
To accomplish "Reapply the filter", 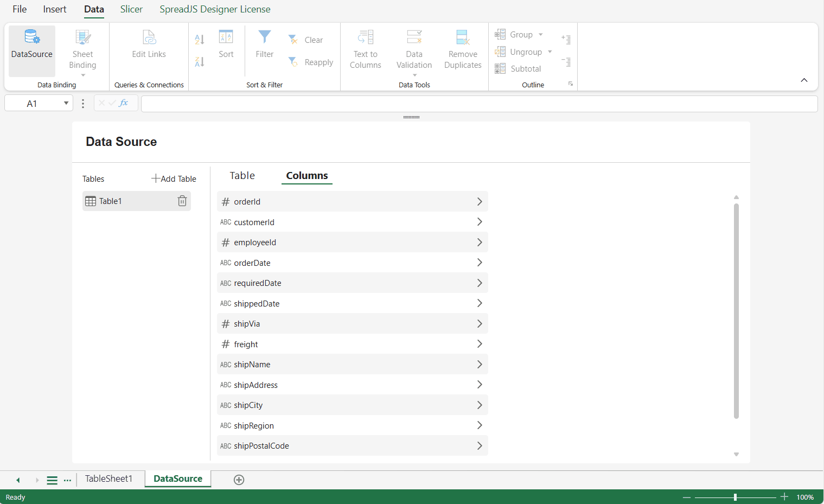I will click(x=310, y=62).
